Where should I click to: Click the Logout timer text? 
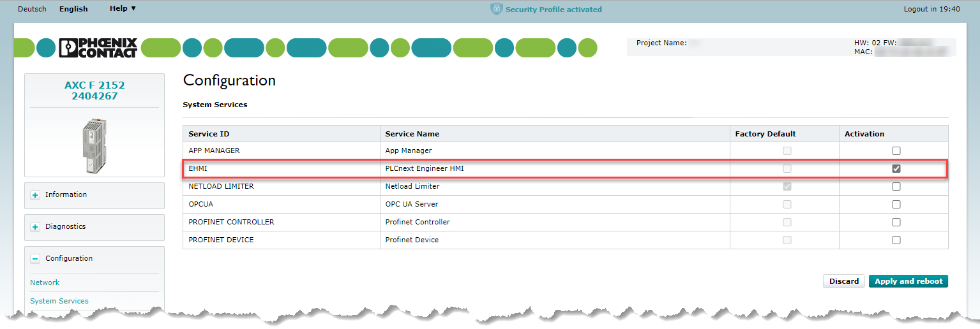tap(931, 9)
